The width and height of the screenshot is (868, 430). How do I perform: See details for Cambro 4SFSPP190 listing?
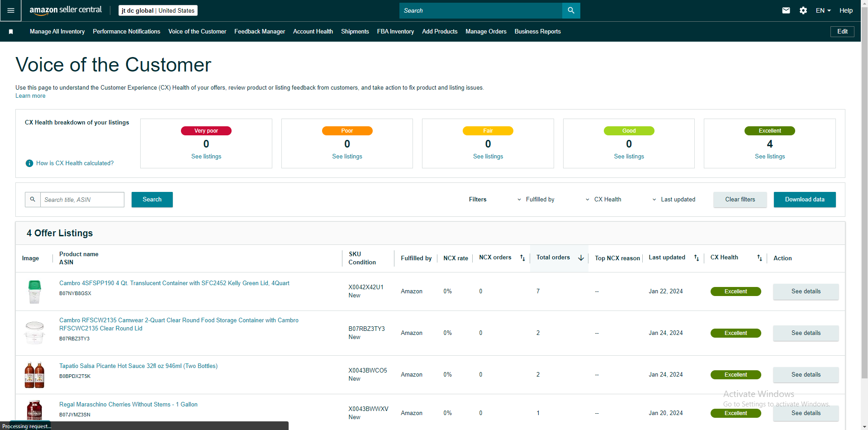tap(806, 291)
